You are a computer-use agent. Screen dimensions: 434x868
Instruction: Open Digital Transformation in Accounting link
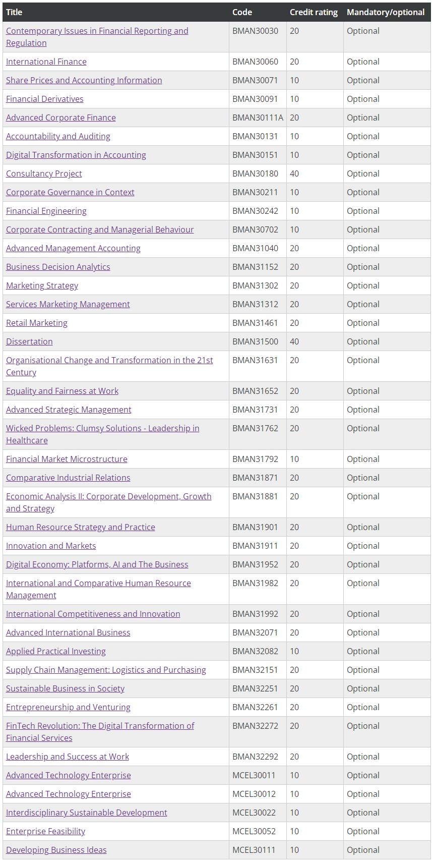76,155
